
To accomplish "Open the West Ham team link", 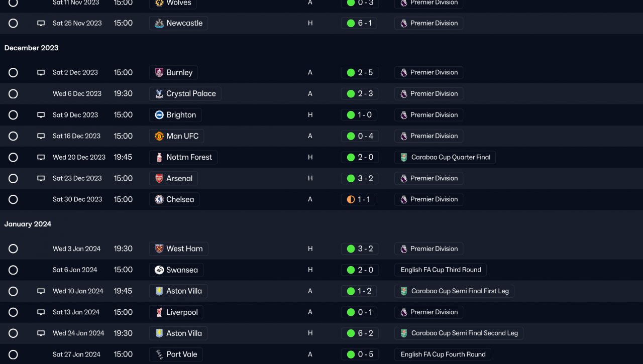I will [184, 249].
